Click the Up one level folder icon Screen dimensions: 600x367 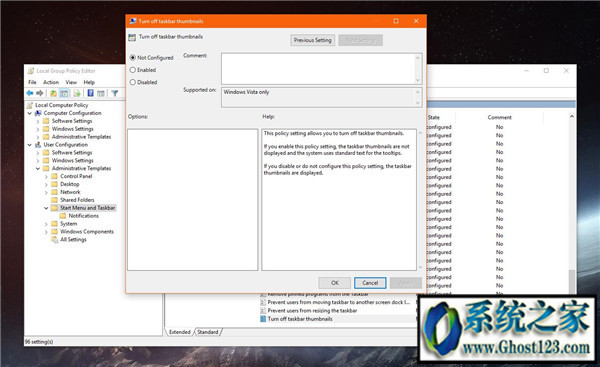(x=54, y=93)
